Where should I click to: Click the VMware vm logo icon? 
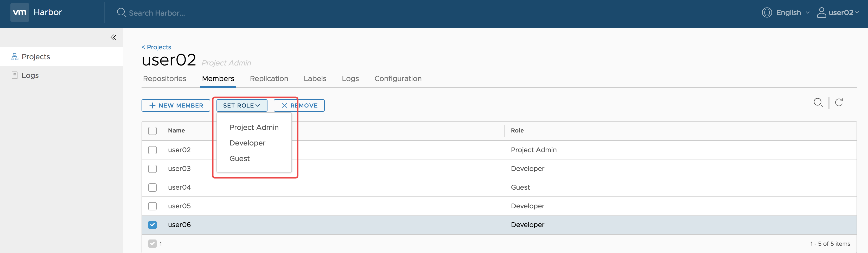pos(20,12)
